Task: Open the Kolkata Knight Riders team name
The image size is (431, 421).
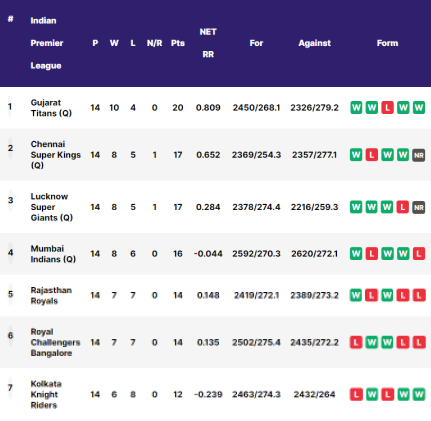Action: 46,394
